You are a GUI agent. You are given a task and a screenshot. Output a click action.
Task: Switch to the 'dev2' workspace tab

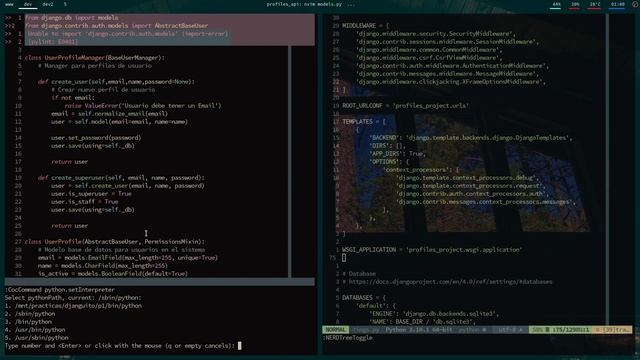48,4
